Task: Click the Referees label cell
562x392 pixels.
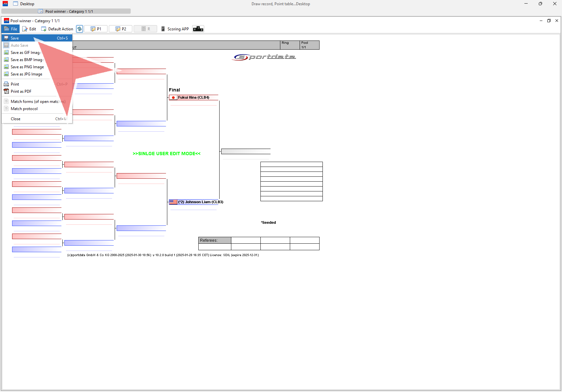Action: click(x=215, y=240)
